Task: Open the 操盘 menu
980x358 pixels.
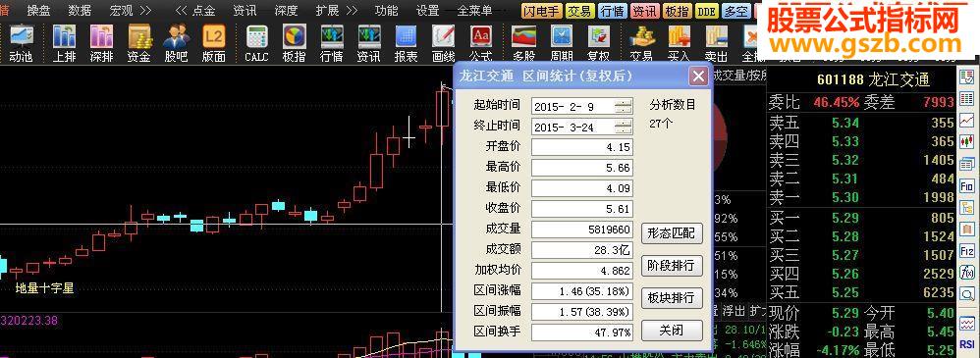Action: click(x=38, y=11)
